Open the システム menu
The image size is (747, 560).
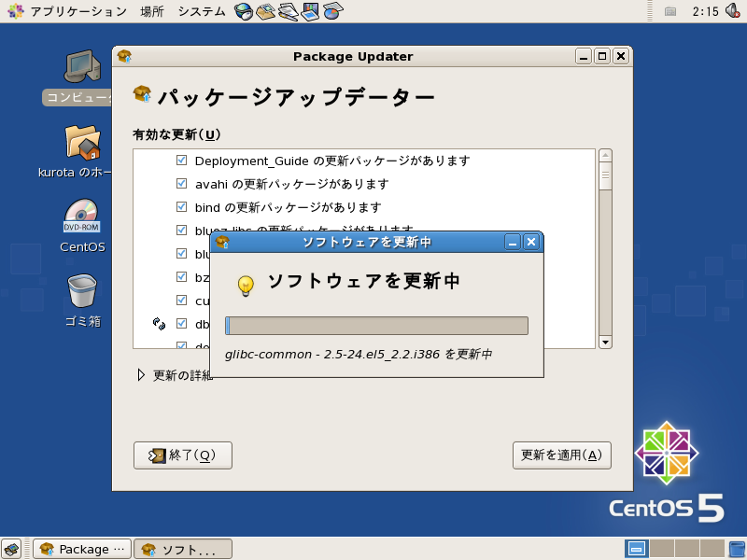202,11
